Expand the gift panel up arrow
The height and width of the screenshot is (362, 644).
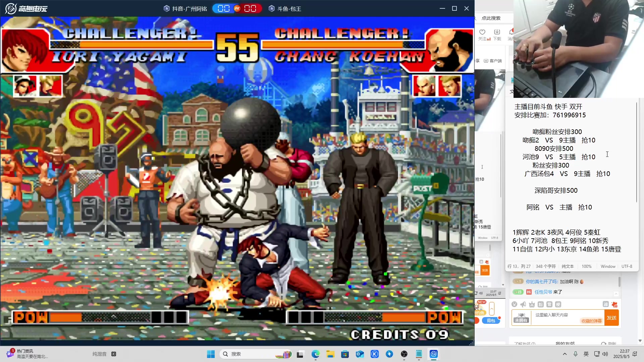point(492,308)
